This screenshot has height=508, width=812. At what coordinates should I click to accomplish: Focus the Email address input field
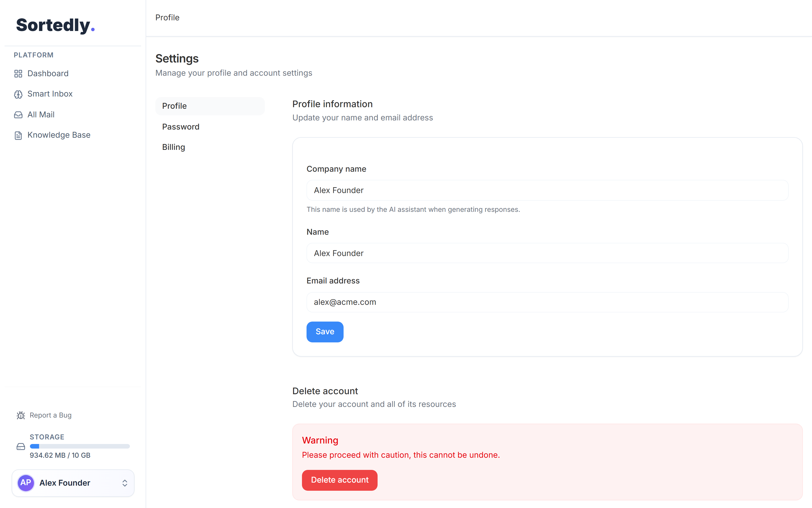(x=547, y=302)
